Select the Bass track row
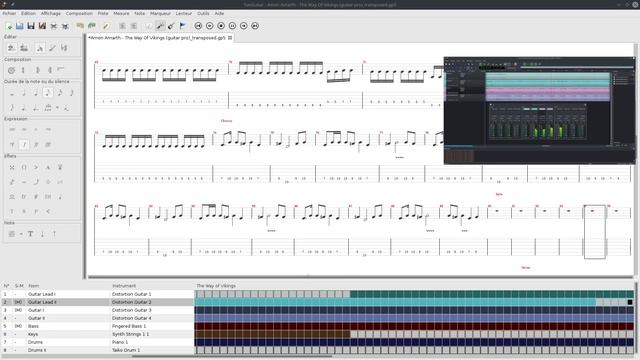The image size is (640, 360). (97, 326)
